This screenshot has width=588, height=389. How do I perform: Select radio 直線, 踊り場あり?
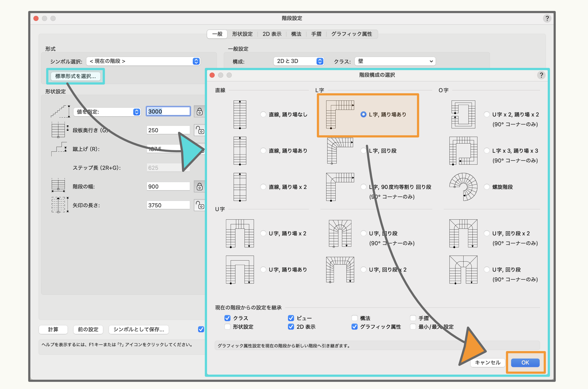[x=263, y=151]
